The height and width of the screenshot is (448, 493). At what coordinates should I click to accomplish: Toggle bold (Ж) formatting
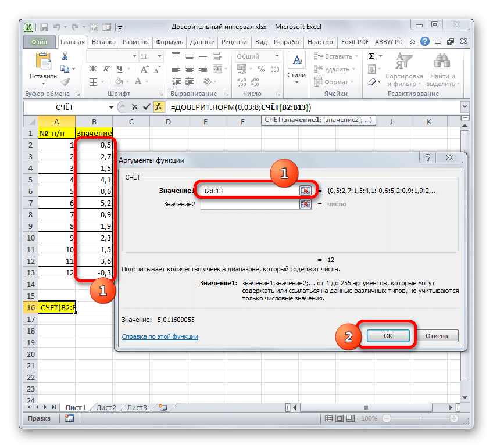coord(93,69)
